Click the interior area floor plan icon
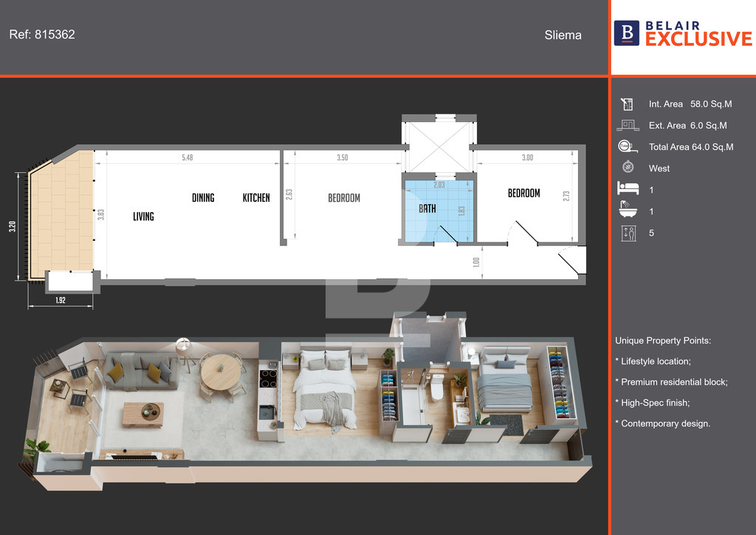Viewport: 756px width, 535px height. 628,104
